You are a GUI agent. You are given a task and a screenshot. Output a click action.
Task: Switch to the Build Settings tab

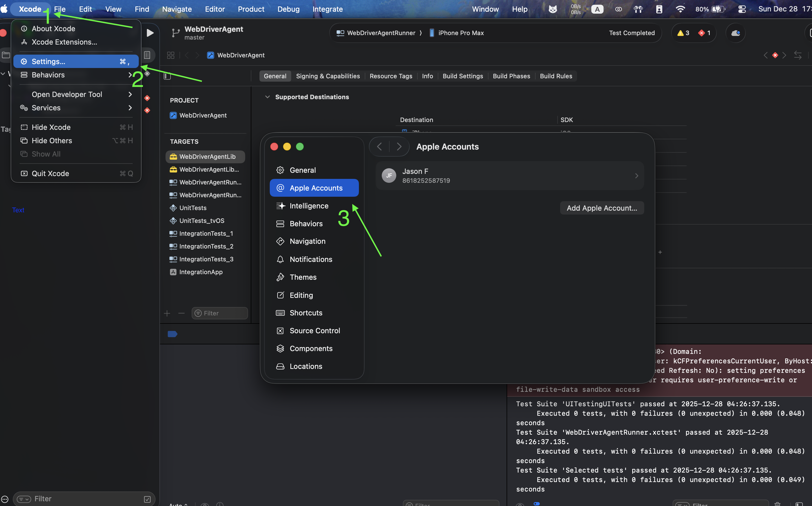[x=463, y=76]
